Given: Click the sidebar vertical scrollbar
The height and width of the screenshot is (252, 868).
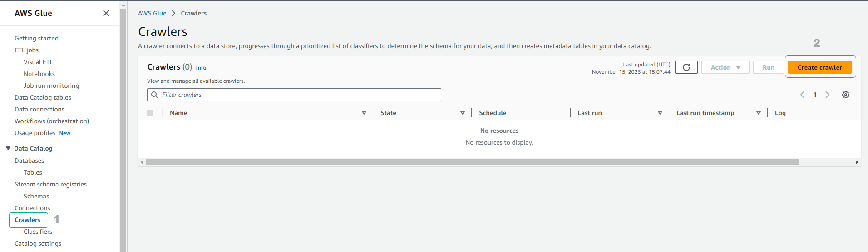Looking at the screenshot, I should [x=123, y=130].
